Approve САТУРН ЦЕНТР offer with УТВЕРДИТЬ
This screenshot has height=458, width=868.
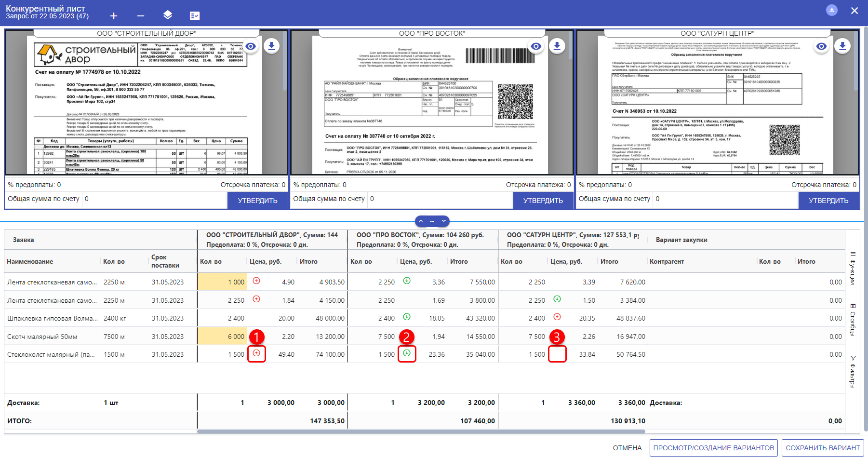click(x=828, y=201)
